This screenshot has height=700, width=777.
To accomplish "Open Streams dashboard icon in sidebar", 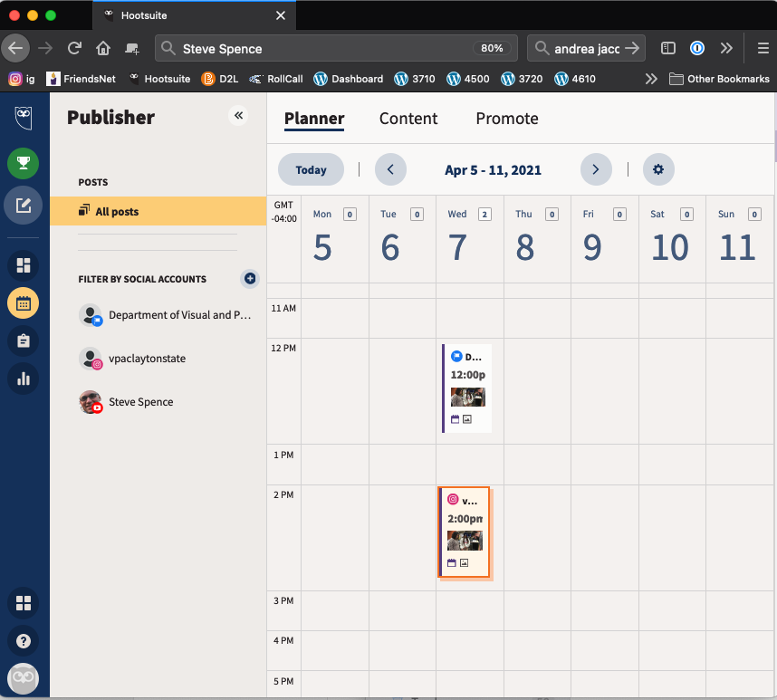I will [24, 265].
